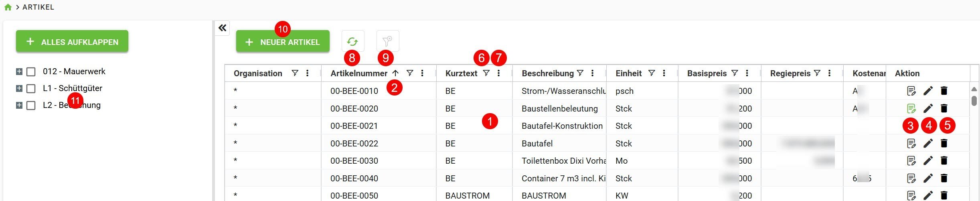The height and width of the screenshot is (201, 980).
Task: Delete article 00-BEE-0040 using trash icon
Action: pos(944,178)
